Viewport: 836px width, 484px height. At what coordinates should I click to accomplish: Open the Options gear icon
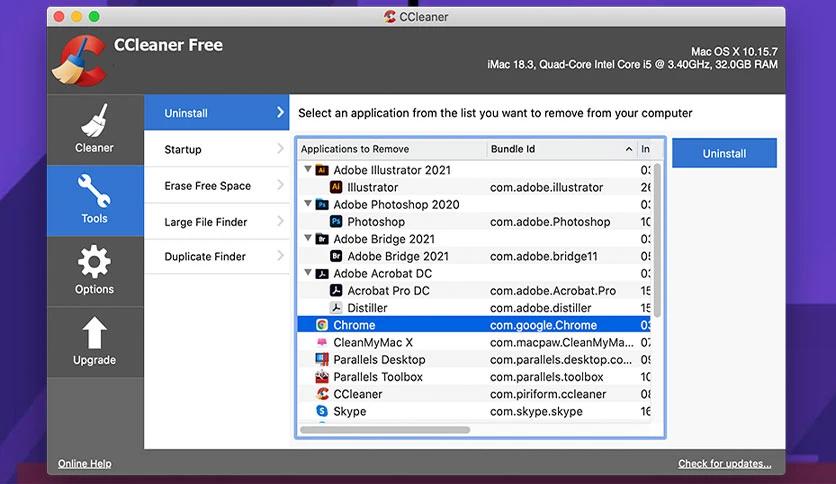pyautogui.click(x=94, y=262)
